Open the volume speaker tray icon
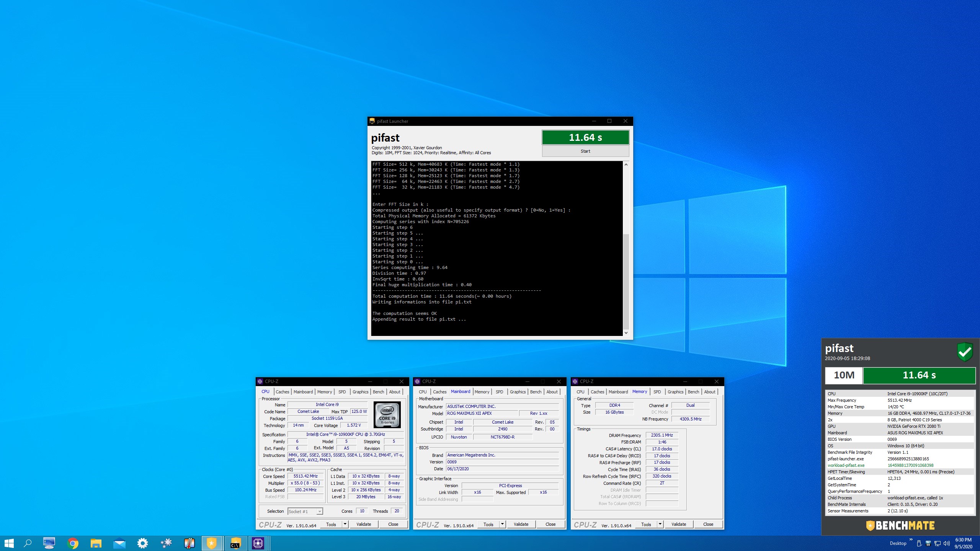Viewport: 980px width, 551px height. [947, 543]
